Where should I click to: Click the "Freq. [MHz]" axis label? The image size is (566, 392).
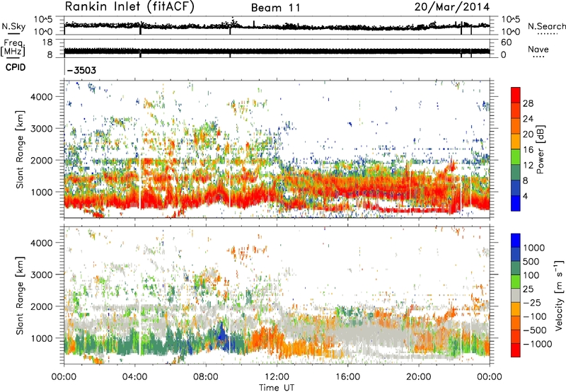13,48
